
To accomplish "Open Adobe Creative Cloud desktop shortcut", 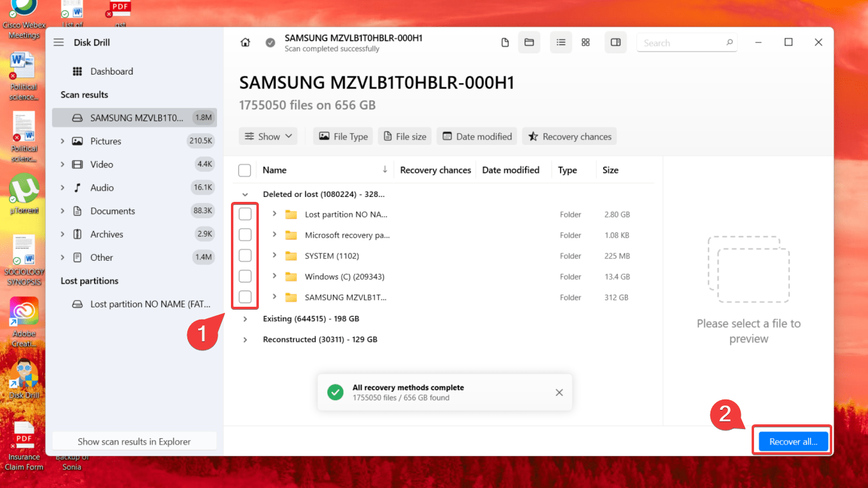I will [24, 323].
